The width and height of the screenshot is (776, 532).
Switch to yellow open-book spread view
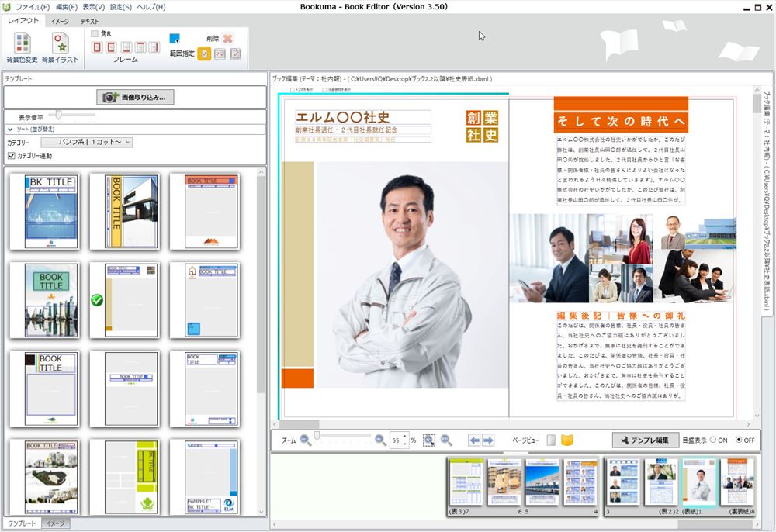[x=567, y=440]
